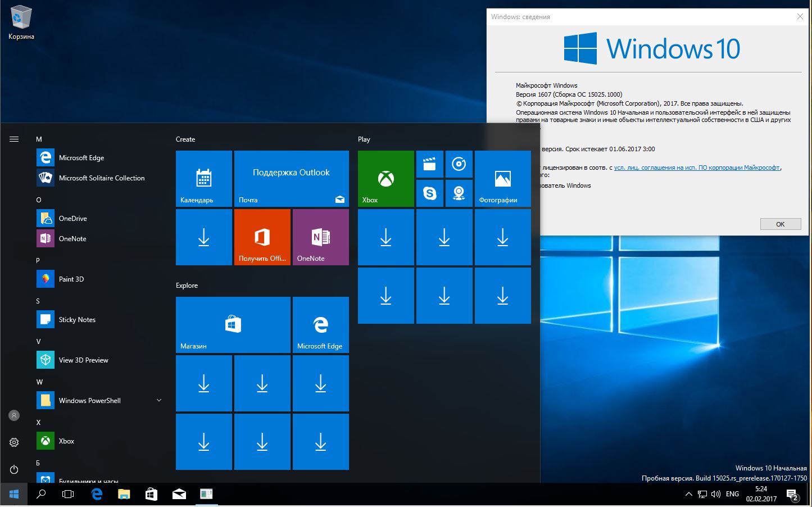Screen dimensions: 812x507
Task: Open the Maps small tile
Action: pyautogui.click(x=459, y=193)
